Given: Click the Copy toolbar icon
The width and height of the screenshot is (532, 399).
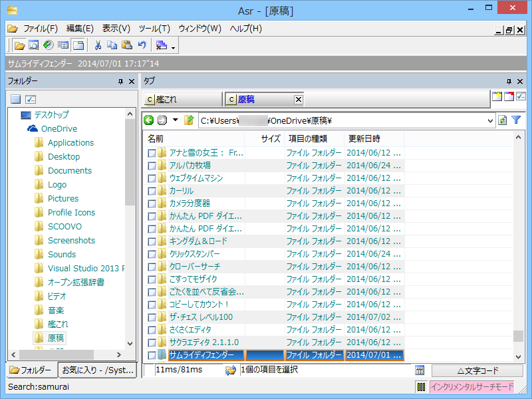Looking at the screenshot, I should pos(112,45).
